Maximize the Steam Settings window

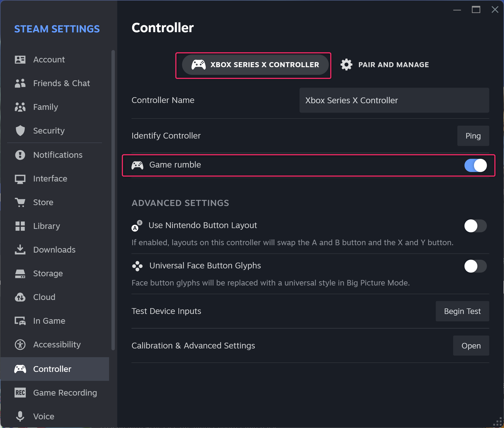point(476,10)
